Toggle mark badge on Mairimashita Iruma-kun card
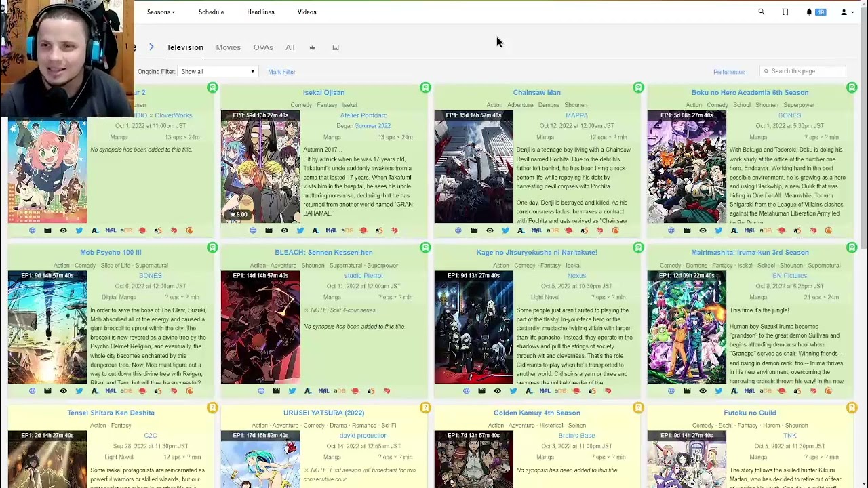 tap(852, 247)
